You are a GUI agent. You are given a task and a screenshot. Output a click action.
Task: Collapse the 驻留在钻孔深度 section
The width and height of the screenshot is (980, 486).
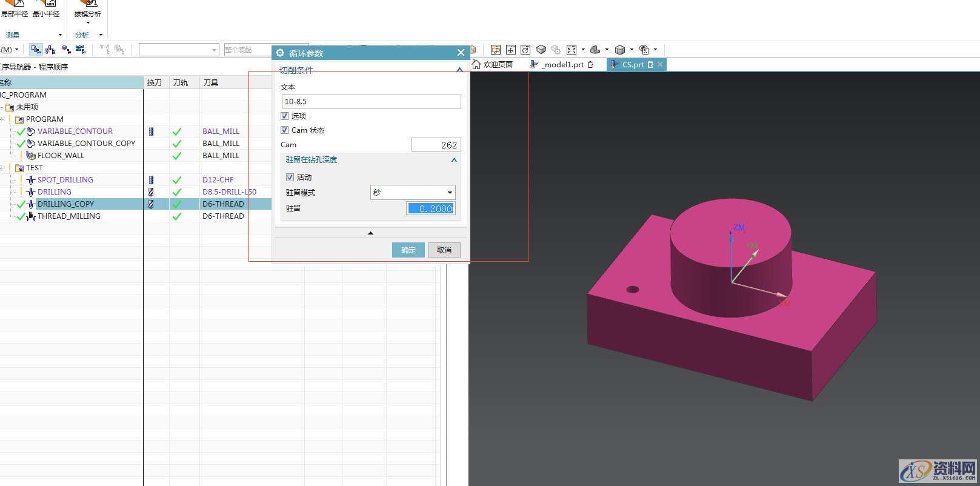tap(454, 160)
